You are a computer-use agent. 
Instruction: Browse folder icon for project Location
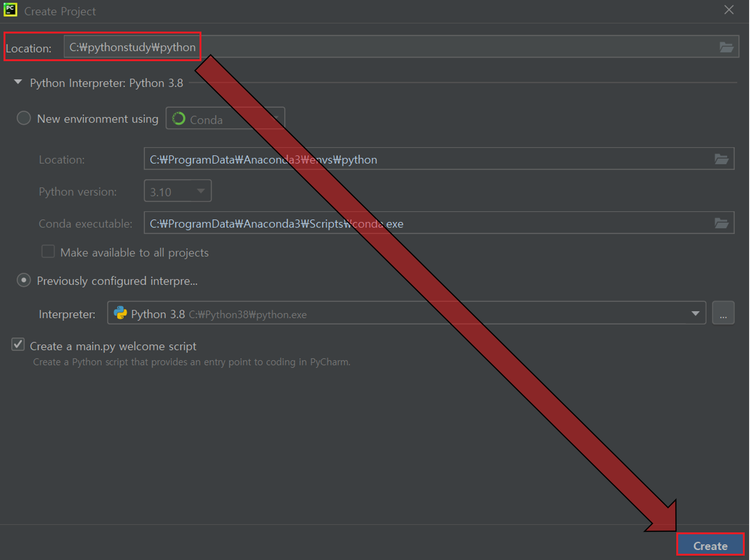coord(726,47)
